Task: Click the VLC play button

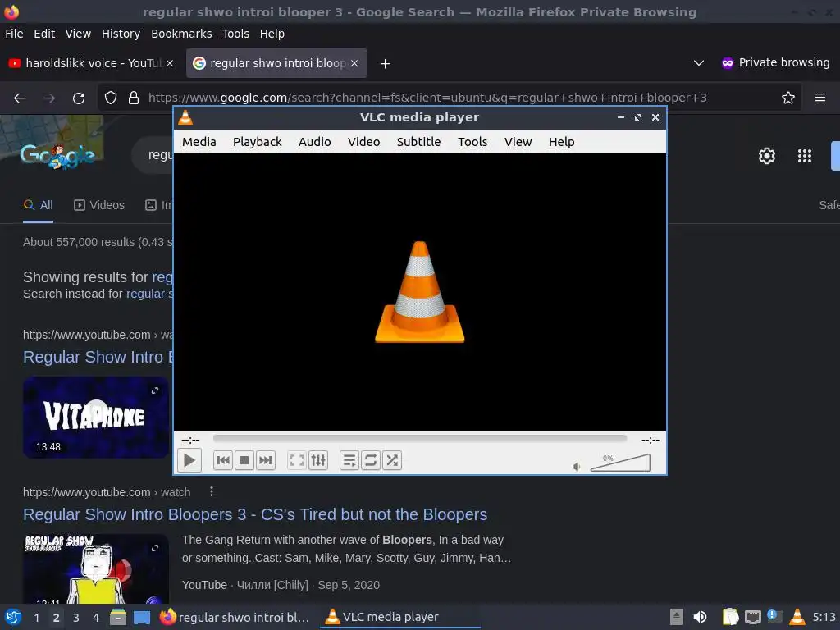Action: tap(189, 460)
